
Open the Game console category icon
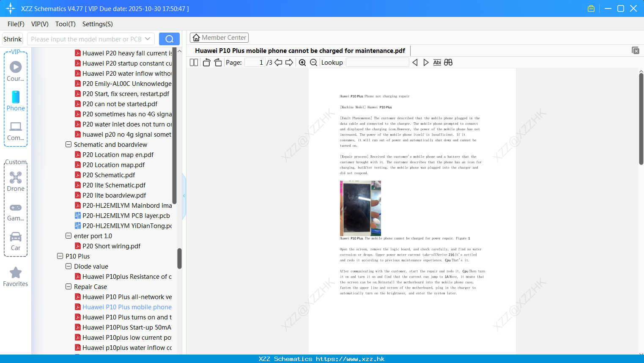[x=16, y=212]
